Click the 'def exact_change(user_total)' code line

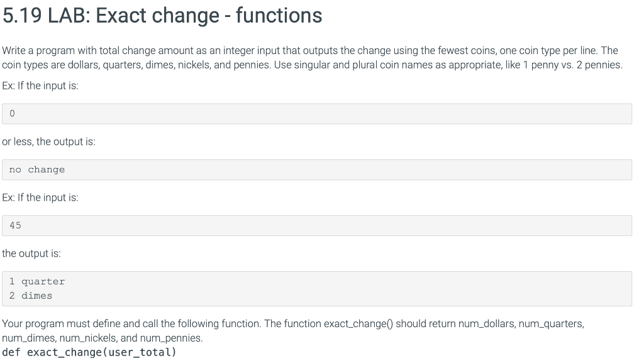(x=89, y=352)
